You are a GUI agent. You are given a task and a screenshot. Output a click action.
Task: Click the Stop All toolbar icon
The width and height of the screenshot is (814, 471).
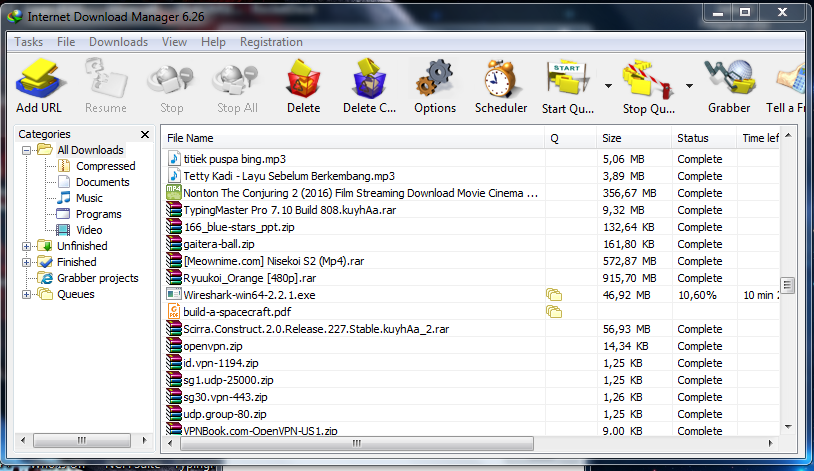coord(237,78)
